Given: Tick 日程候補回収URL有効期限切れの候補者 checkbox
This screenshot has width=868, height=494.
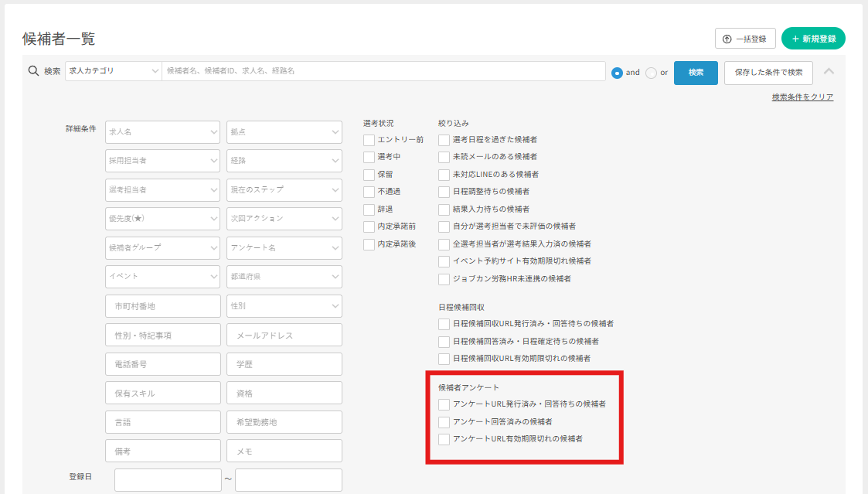Looking at the screenshot, I should [x=444, y=359].
